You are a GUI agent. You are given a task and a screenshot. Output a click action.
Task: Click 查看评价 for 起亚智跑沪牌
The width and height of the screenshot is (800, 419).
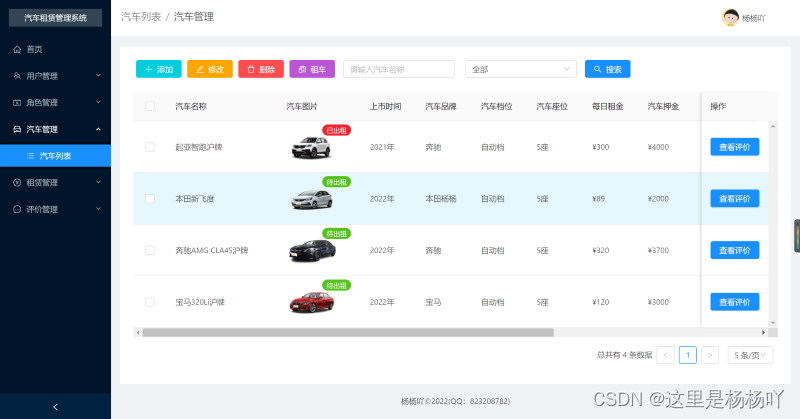[735, 147]
